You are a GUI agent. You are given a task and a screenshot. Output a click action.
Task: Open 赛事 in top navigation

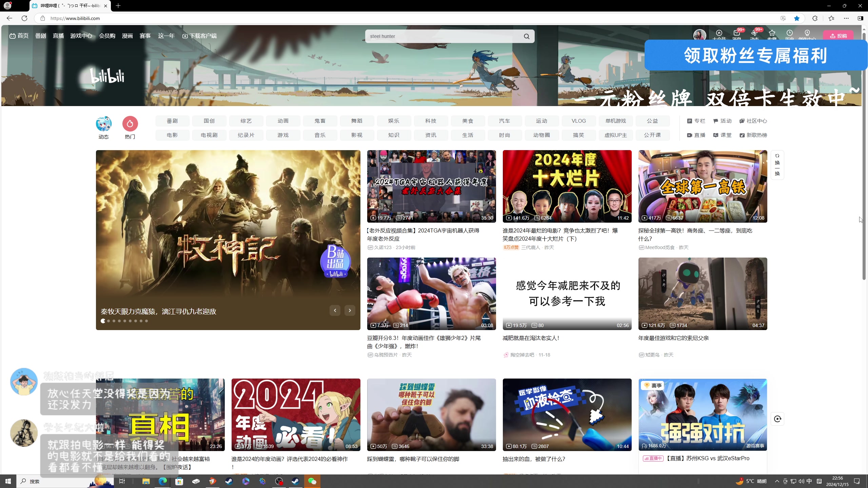tap(145, 36)
